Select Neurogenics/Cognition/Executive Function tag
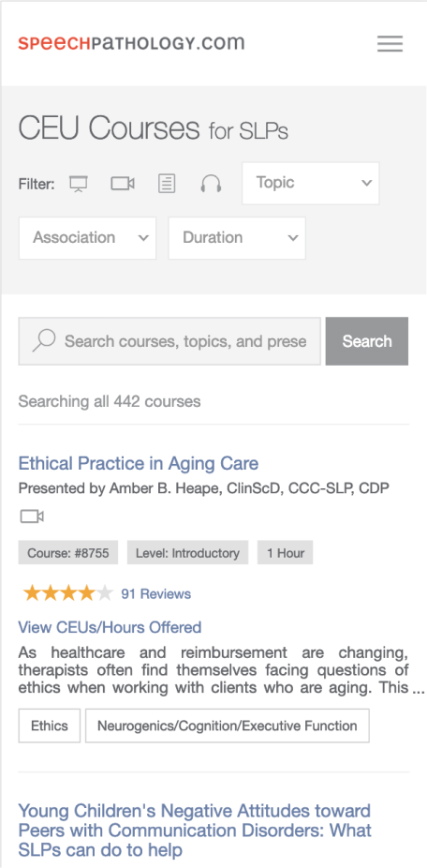The height and width of the screenshot is (868, 427). 228,726
